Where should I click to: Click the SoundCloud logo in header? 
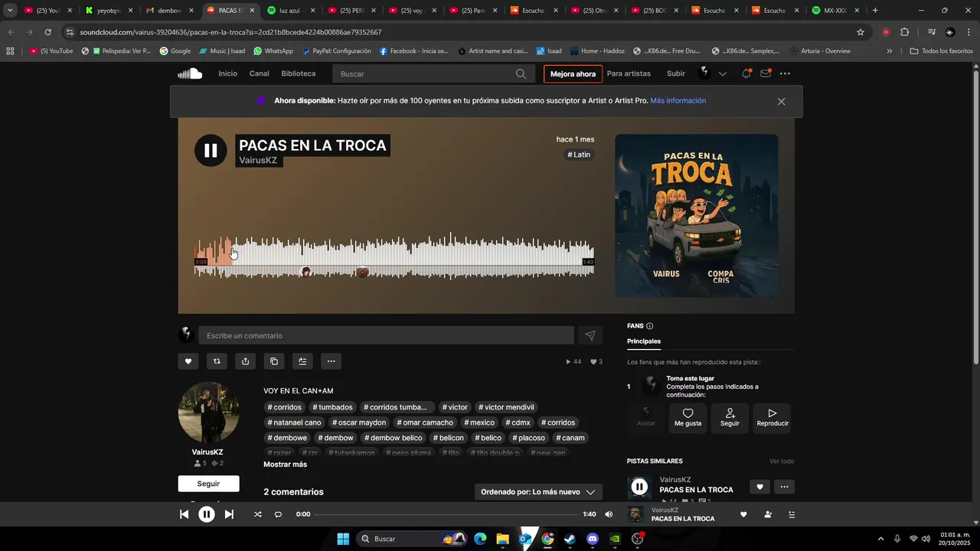(190, 73)
